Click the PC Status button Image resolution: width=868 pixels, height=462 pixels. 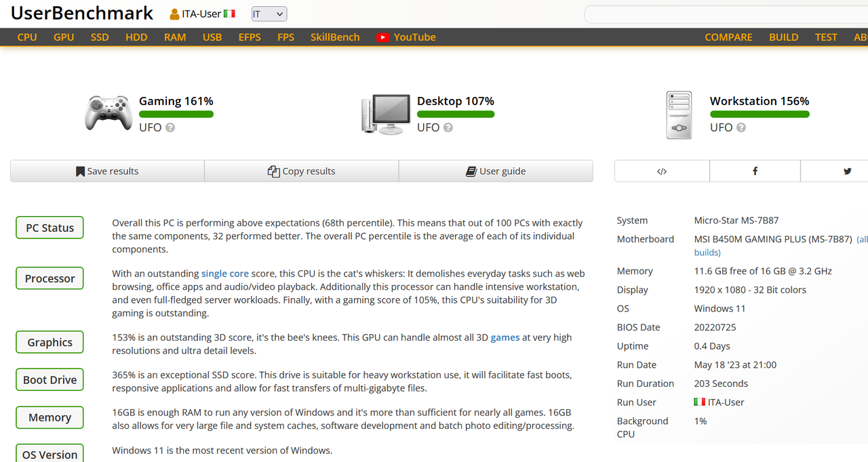pyautogui.click(x=50, y=228)
